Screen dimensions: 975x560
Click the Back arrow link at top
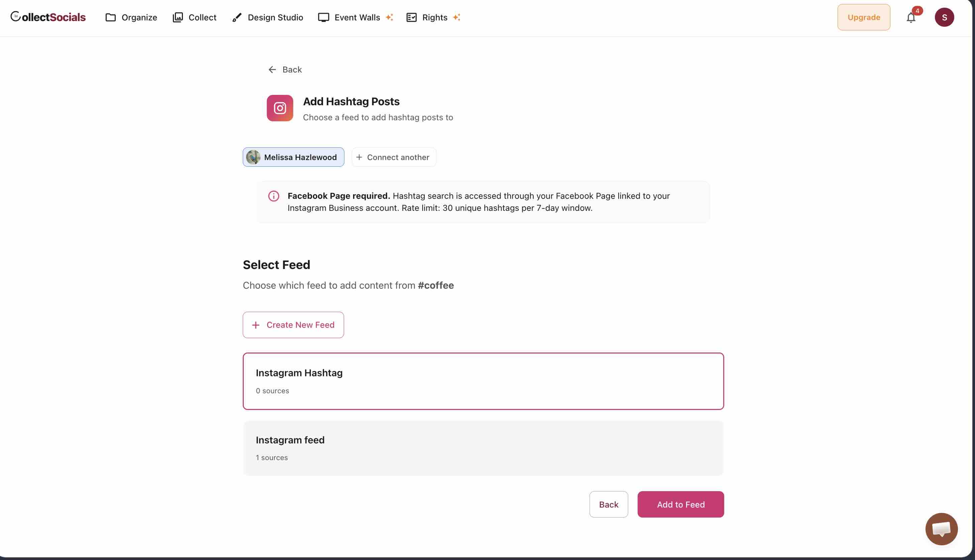point(285,69)
